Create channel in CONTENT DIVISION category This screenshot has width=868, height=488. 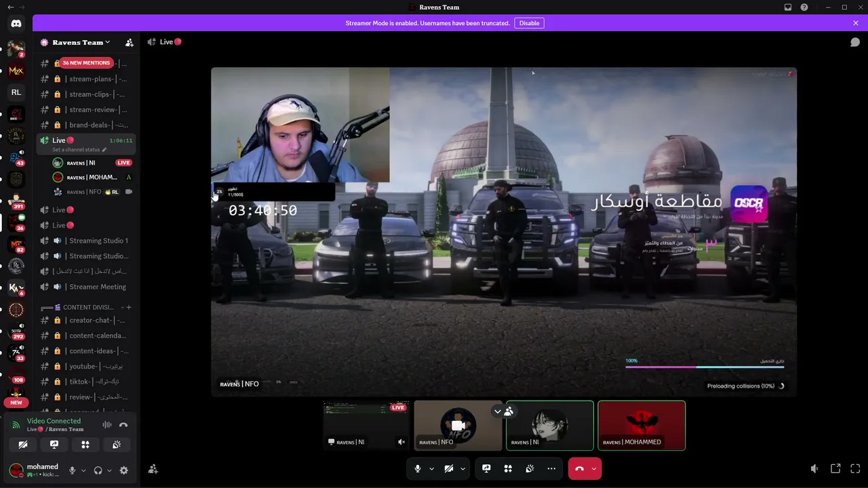point(129,308)
